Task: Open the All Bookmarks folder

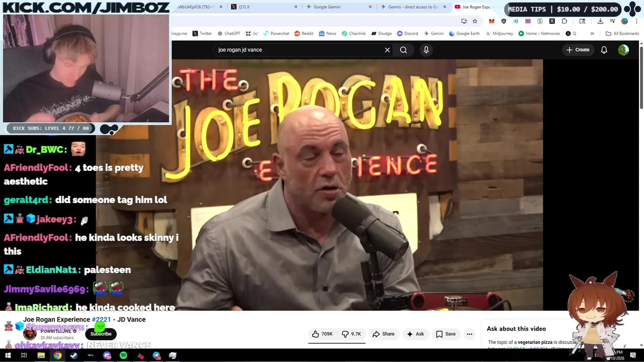Action: click(622, 34)
